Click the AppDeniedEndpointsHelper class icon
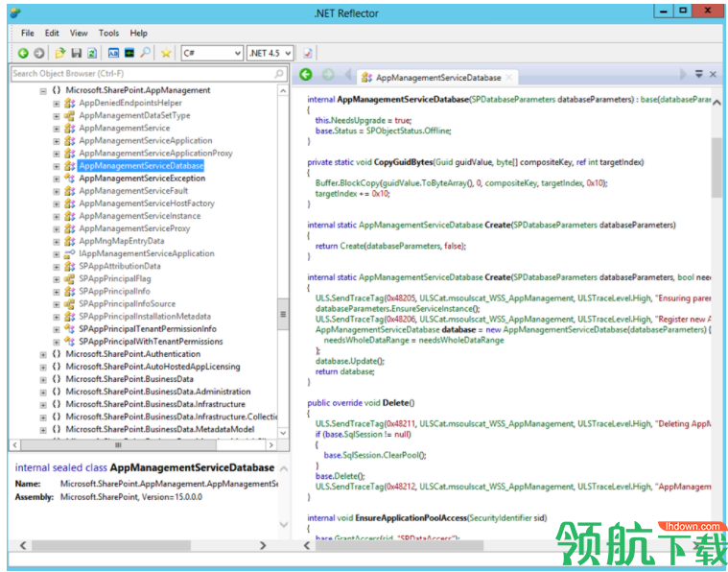728x572 pixels. point(70,103)
